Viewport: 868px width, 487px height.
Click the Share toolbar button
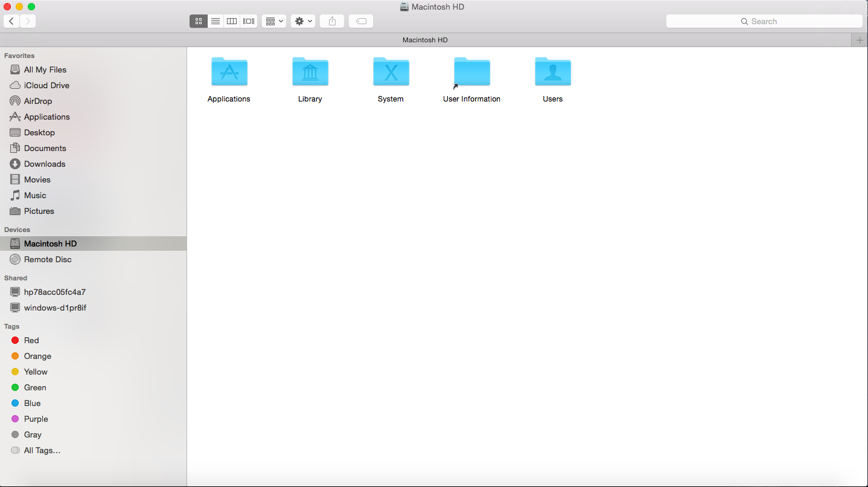pyautogui.click(x=332, y=21)
